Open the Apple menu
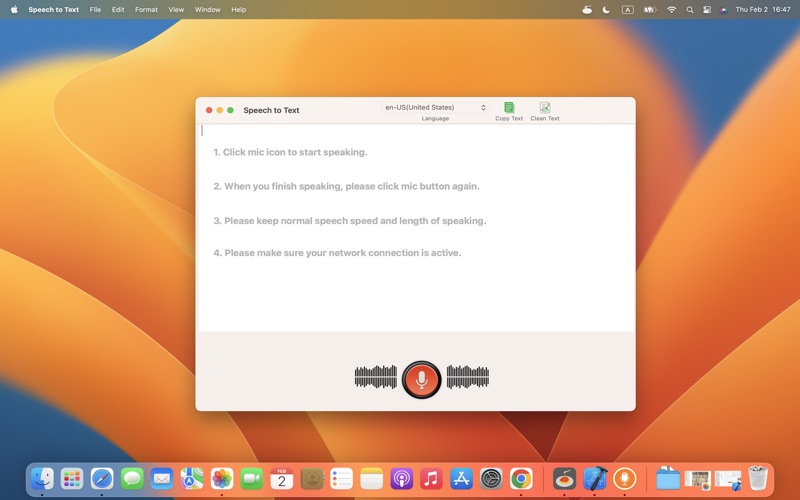The image size is (800, 500). click(14, 10)
